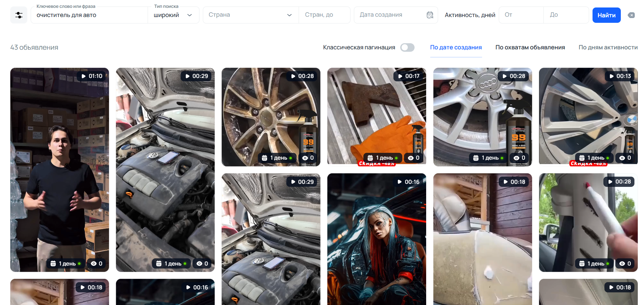
Task: Click play icon on the 00:17 rusty axe card
Action: pos(400,76)
